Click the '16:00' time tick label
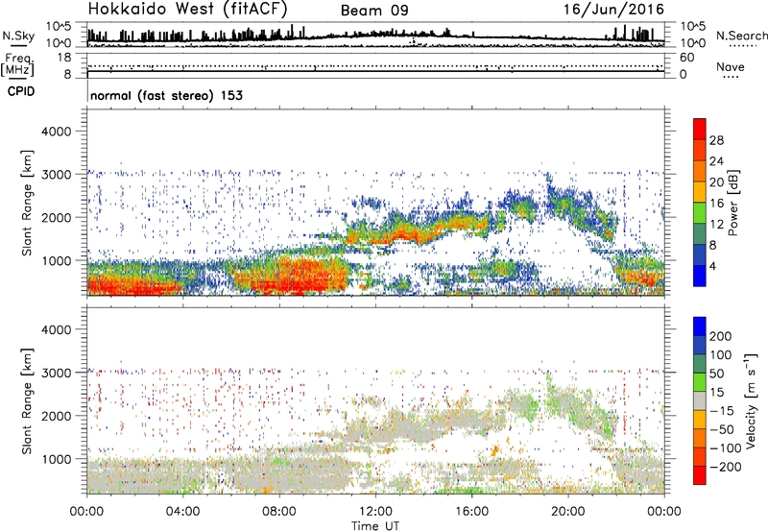Viewport: 768px width, 532px height. coord(471,512)
